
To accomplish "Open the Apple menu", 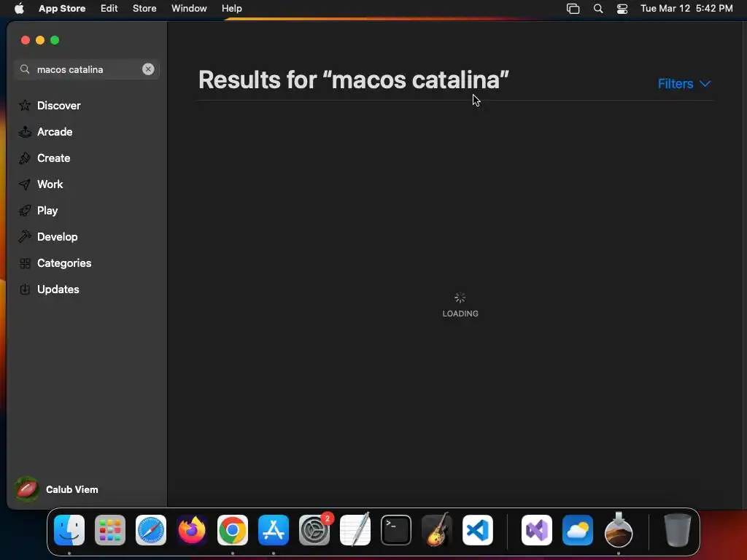I will (x=19, y=8).
